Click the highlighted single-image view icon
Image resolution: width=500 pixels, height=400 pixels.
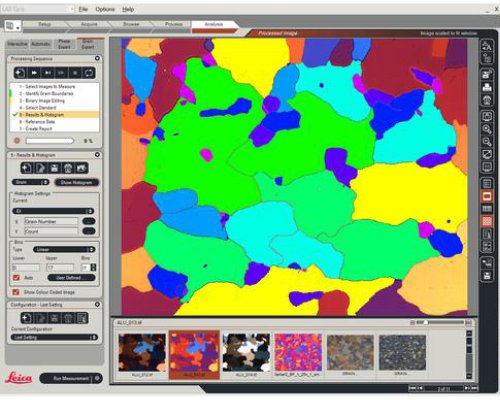click(x=487, y=196)
